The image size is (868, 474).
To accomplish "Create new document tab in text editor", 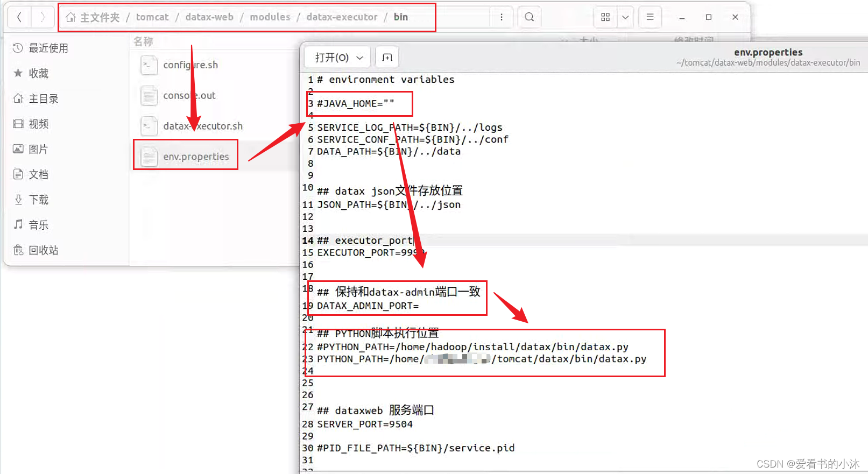I will pos(387,58).
